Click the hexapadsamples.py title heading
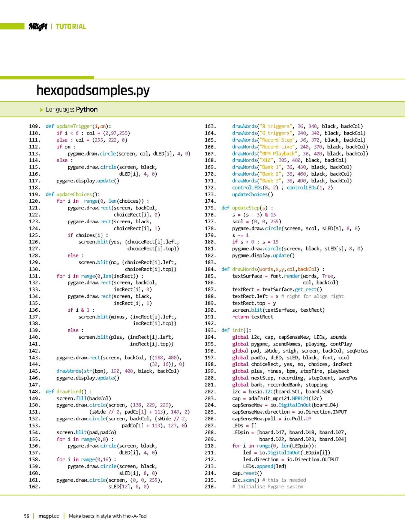The height and width of the screenshot is (532, 405). [93, 90]
